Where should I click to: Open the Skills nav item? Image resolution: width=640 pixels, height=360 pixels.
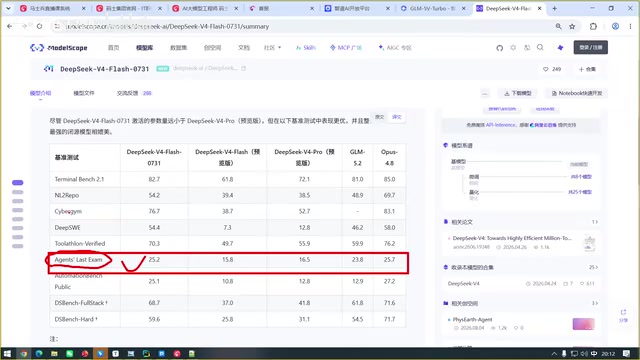click(x=306, y=48)
